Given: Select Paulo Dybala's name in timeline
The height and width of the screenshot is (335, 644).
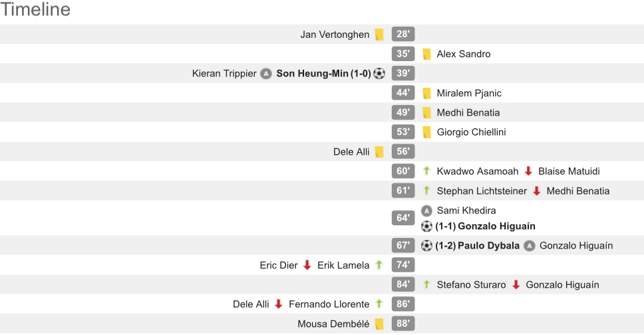Looking at the screenshot, I should 488,246.
